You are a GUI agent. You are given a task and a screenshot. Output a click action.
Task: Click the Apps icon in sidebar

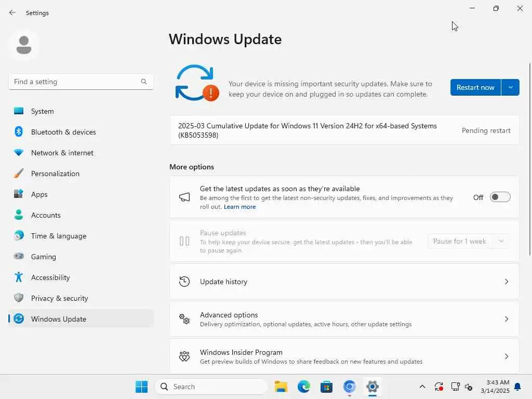[19, 194]
